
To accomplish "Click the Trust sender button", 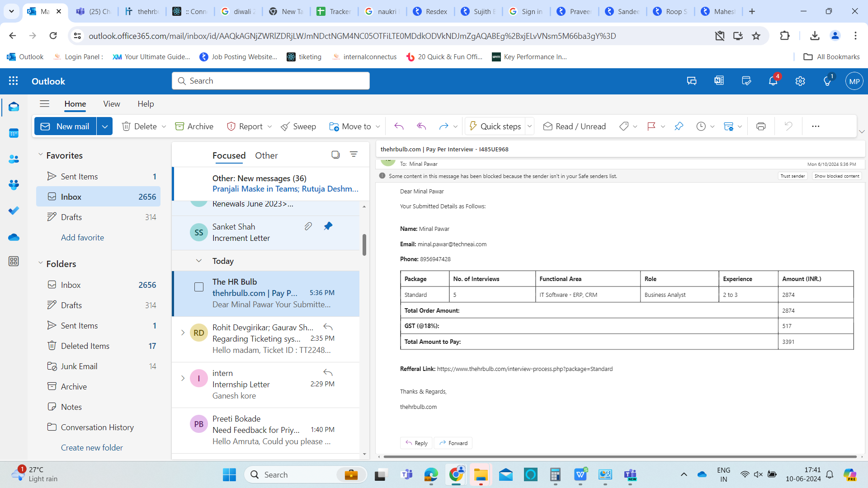I will 793,176.
